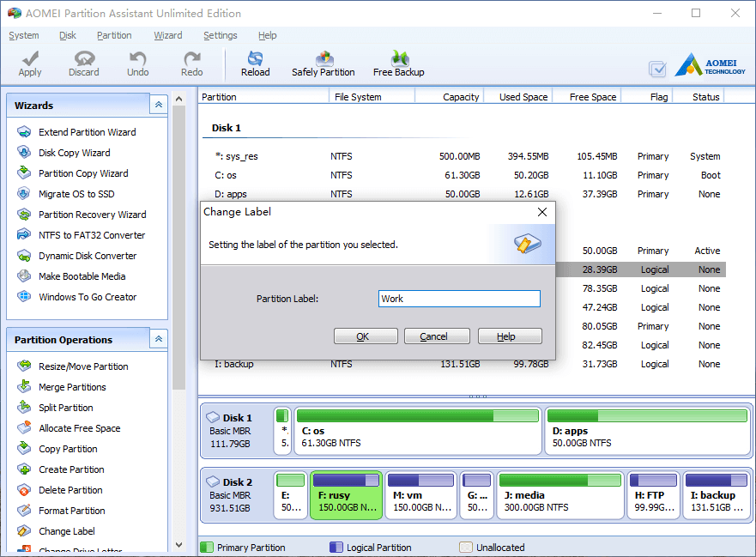Confirm label change with OK
This screenshot has width=756, height=557.
366,336
